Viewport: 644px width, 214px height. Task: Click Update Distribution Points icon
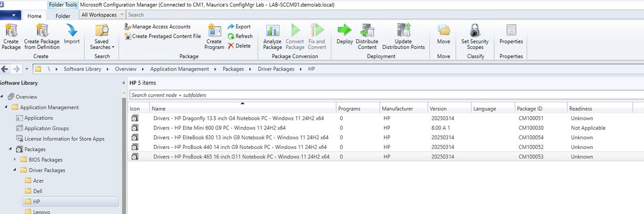coord(404,37)
